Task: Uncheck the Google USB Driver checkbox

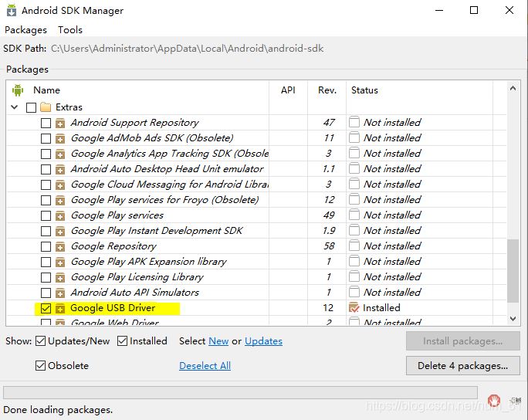Action: (46, 308)
